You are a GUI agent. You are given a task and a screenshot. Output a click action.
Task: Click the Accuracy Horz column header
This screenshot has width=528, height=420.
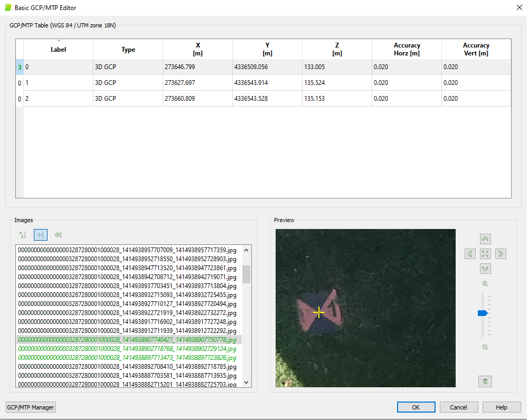[x=407, y=49]
